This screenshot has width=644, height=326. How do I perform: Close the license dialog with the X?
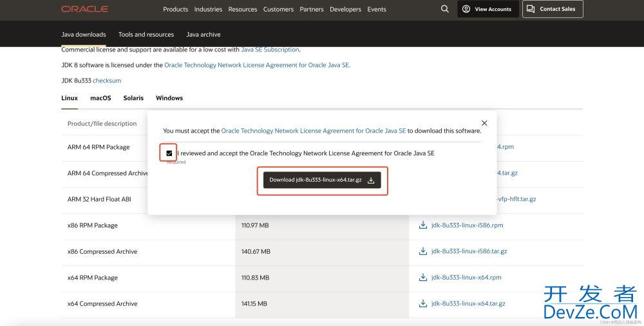click(x=484, y=123)
